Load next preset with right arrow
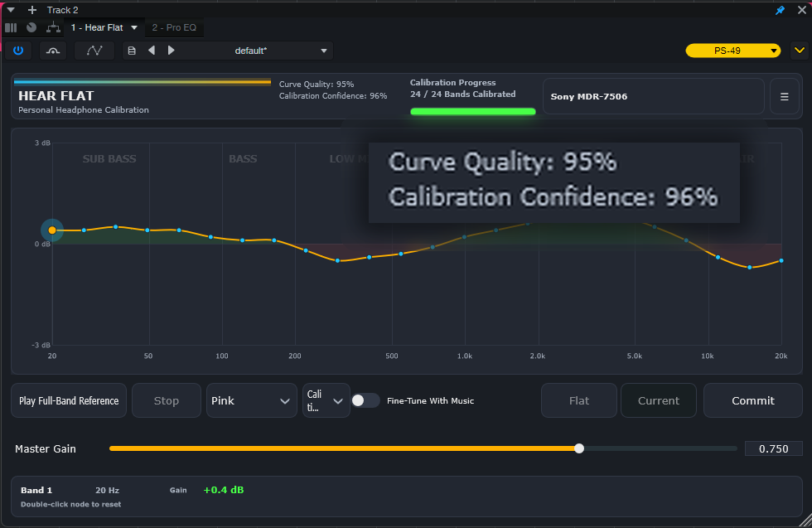Screen dimensions: 812x528 tap(172, 51)
